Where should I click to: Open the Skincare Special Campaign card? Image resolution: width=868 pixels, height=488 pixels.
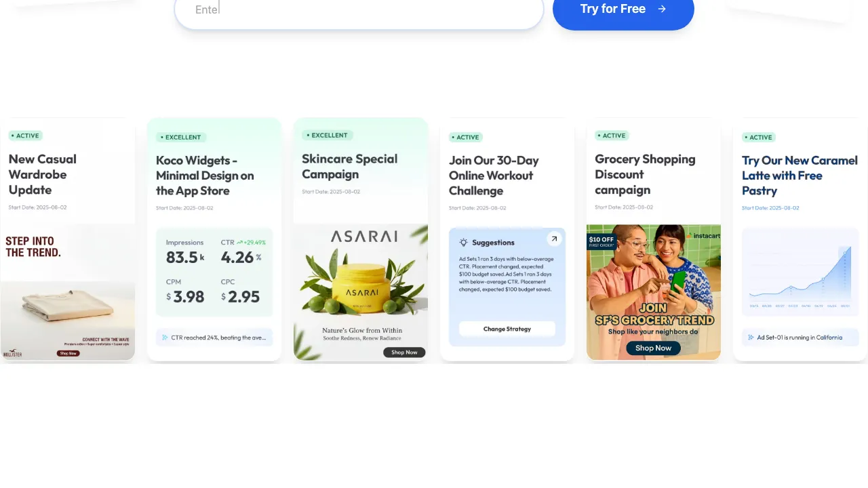pos(360,237)
